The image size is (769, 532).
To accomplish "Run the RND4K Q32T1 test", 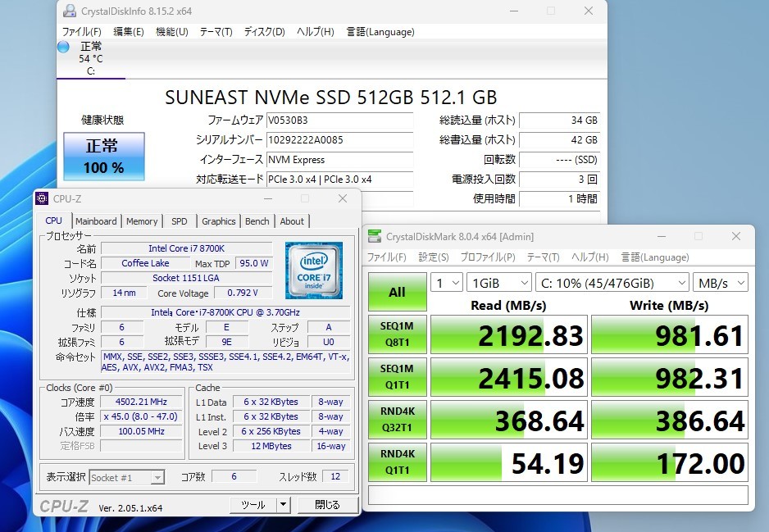I will point(398,419).
